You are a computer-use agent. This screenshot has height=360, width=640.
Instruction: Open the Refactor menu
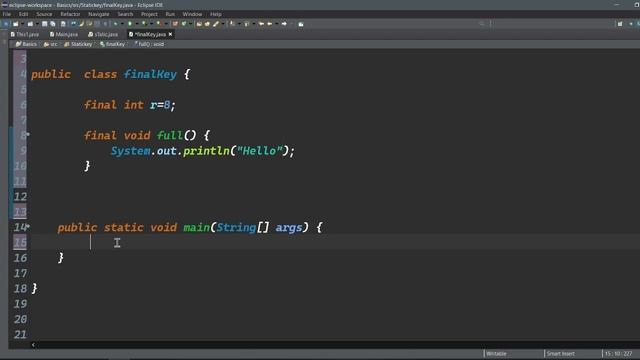[70, 14]
